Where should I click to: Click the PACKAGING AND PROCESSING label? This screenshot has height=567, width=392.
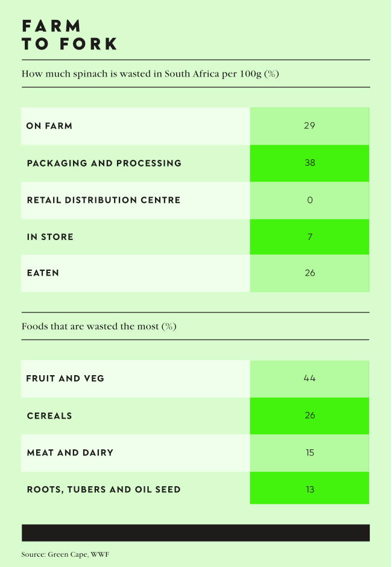click(x=104, y=163)
